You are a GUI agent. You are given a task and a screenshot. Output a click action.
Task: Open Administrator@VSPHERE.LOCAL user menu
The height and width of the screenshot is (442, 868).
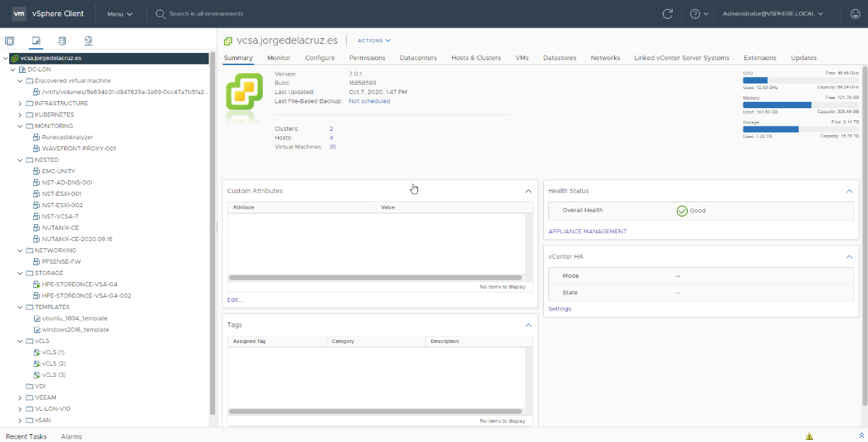coord(772,13)
